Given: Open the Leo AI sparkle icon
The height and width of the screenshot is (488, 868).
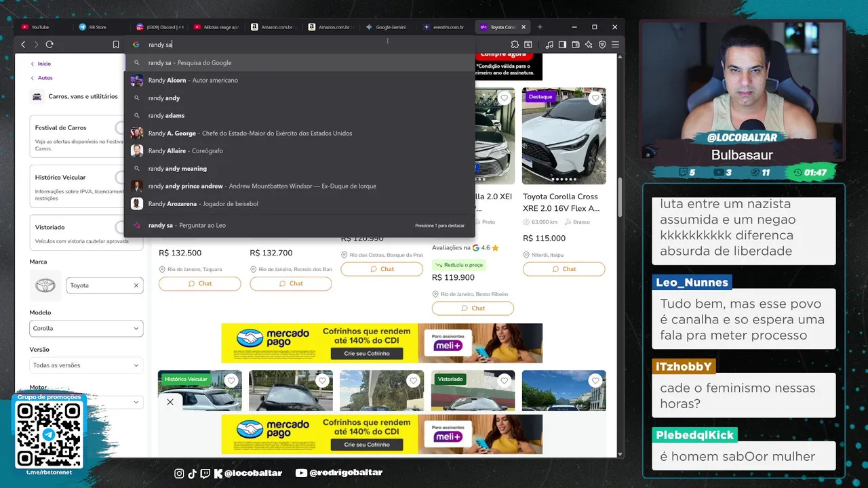Looking at the screenshot, I should [x=589, y=45].
